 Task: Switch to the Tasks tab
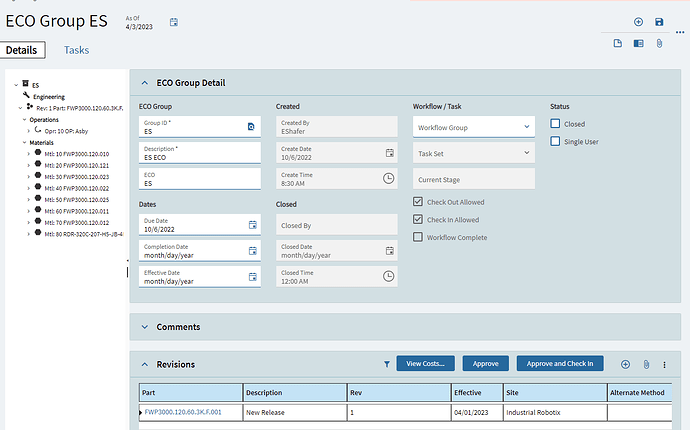[x=77, y=49]
